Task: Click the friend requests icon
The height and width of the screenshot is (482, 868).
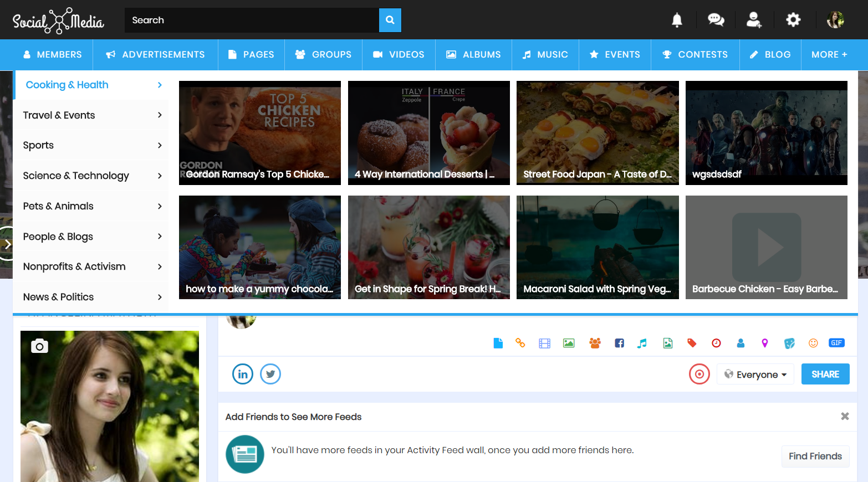Action: (x=754, y=19)
